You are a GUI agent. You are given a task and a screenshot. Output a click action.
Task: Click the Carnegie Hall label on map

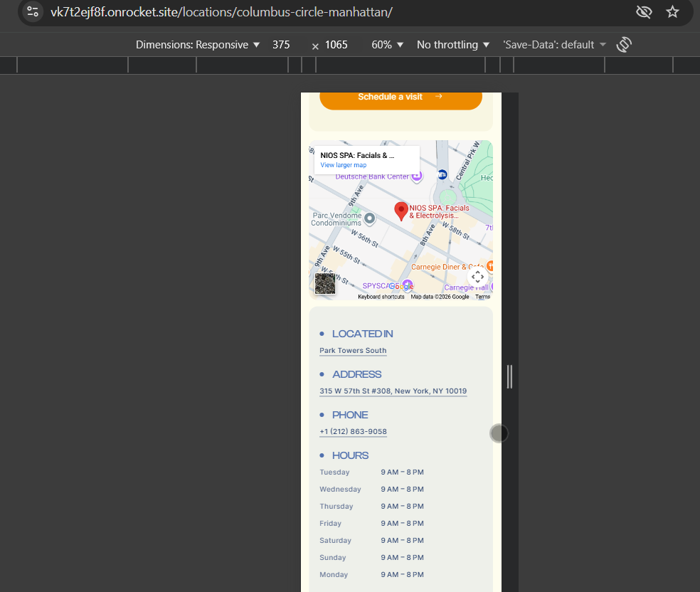pyautogui.click(x=466, y=287)
